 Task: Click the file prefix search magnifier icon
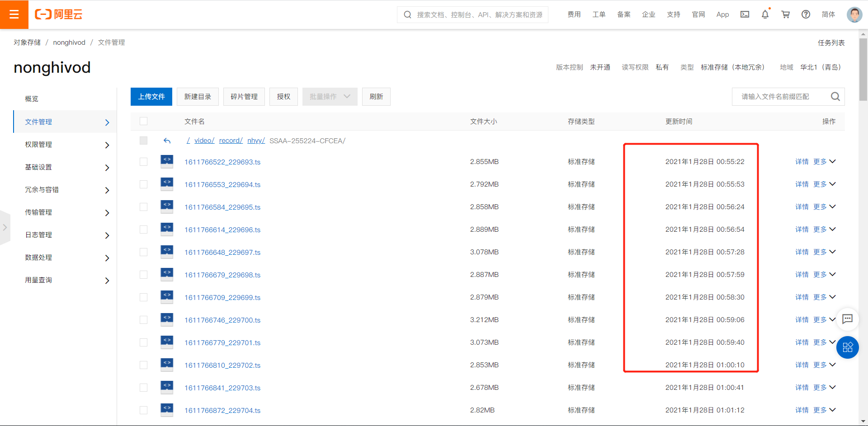(835, 97)
